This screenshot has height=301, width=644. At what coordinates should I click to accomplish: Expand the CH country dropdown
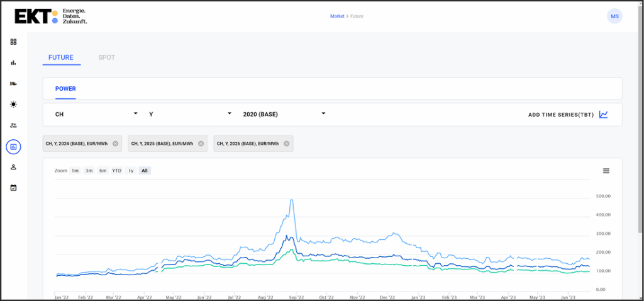(96, 115)
